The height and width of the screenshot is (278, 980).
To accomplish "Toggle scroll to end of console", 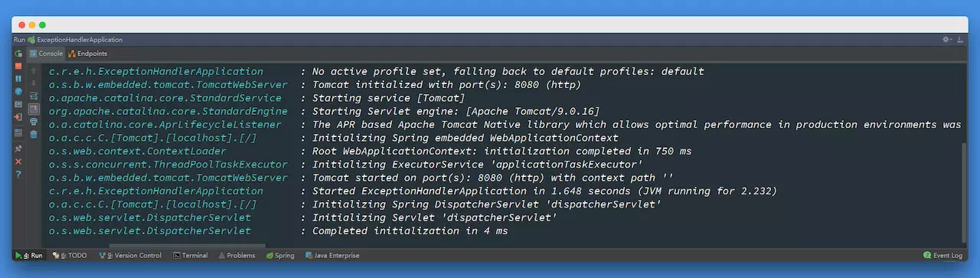I will [x=34, y=109].
